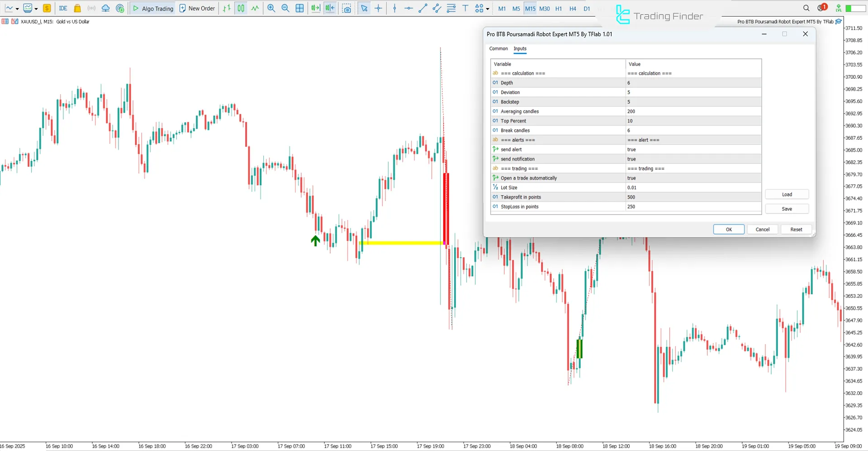The image size is (868, 451).
Task: Select the crosshair cursor tool
Action: (x=379, y=8)
